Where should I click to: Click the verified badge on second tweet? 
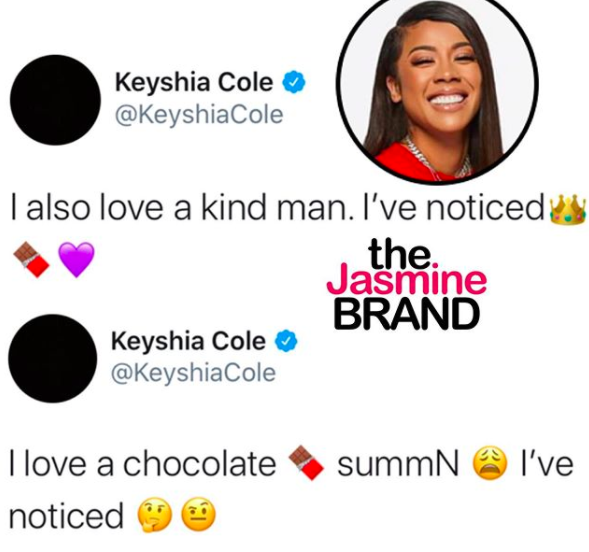tap(287, 341)
